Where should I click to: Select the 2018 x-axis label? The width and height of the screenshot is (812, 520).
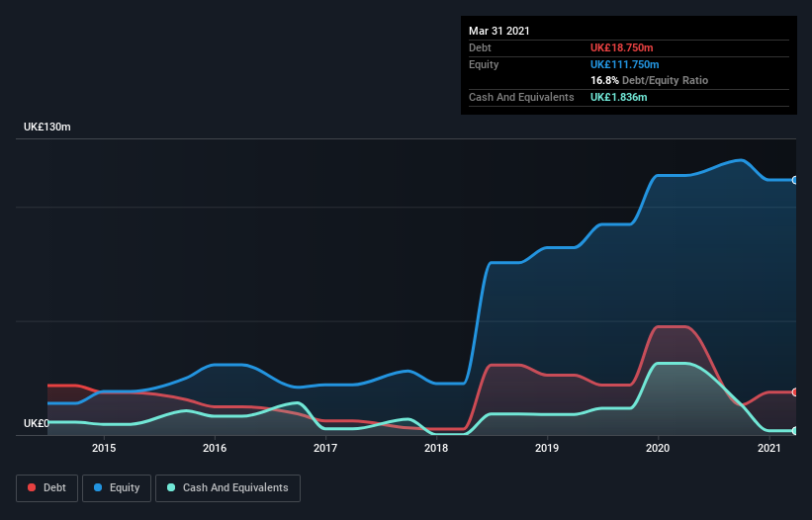point(436,448)
